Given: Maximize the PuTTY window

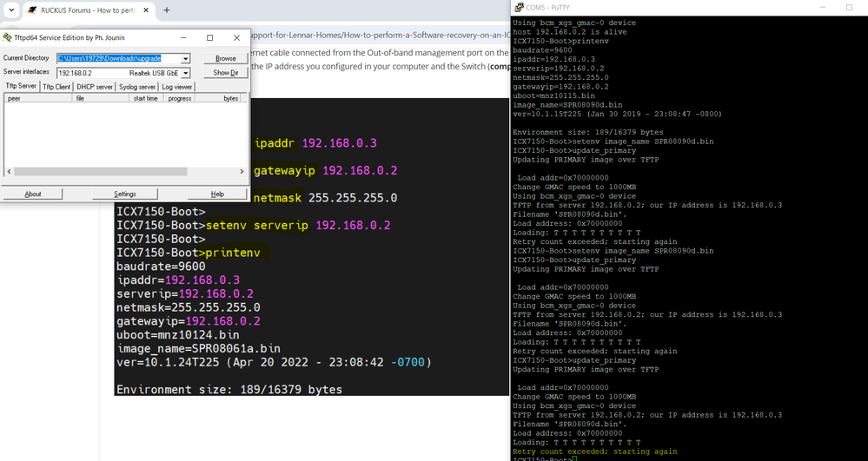Looking at the screenshot, I should [x=849, y=7].
